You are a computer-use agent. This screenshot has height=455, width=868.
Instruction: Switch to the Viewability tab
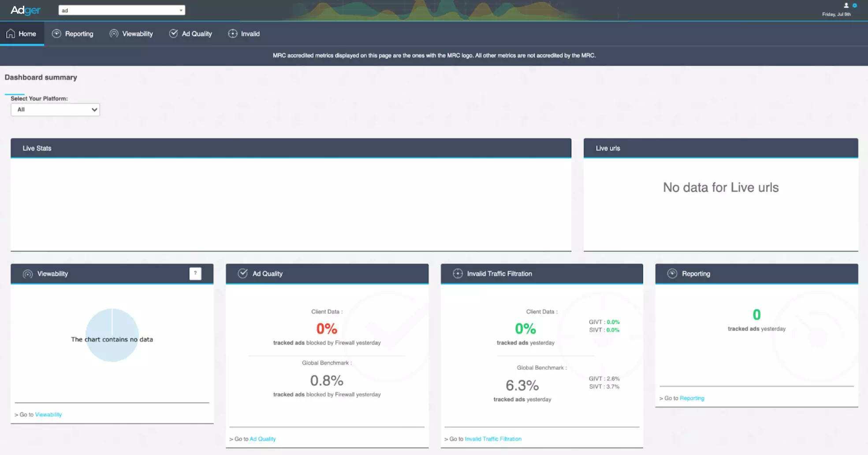pos(131,33)
